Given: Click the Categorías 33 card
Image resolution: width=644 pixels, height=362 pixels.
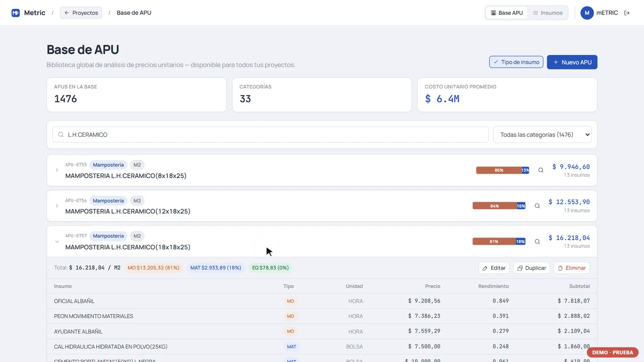Looking at the screenshot, I should [x=322, y=95].
